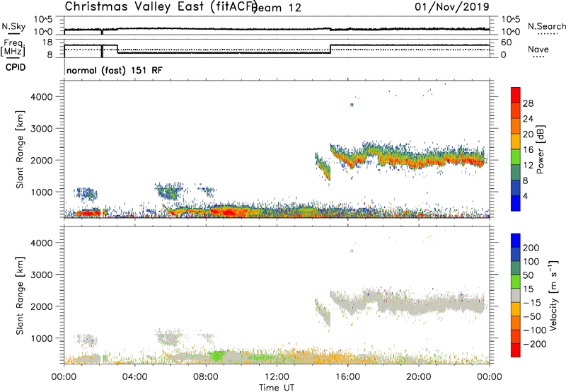This screenshot has width=566, height=392.
Task: Click the 16–20 dB yellow Power colorbar segment
Action: pyautogui.click(x=516, y=142)
